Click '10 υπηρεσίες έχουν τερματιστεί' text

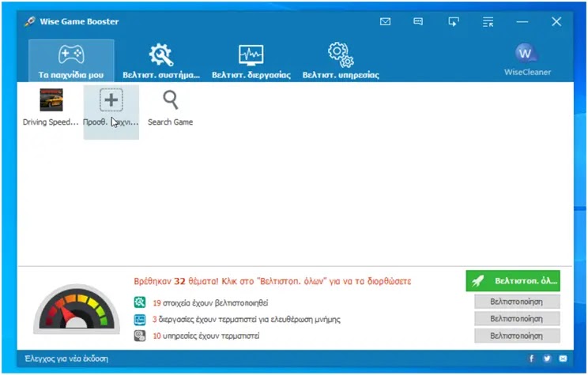coord(205,336)
